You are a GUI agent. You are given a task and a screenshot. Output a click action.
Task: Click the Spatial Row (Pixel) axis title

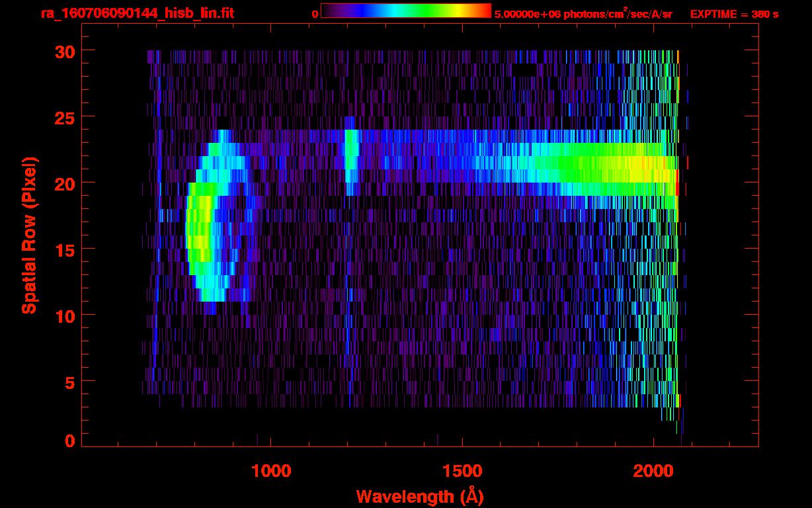coord(30,235)
